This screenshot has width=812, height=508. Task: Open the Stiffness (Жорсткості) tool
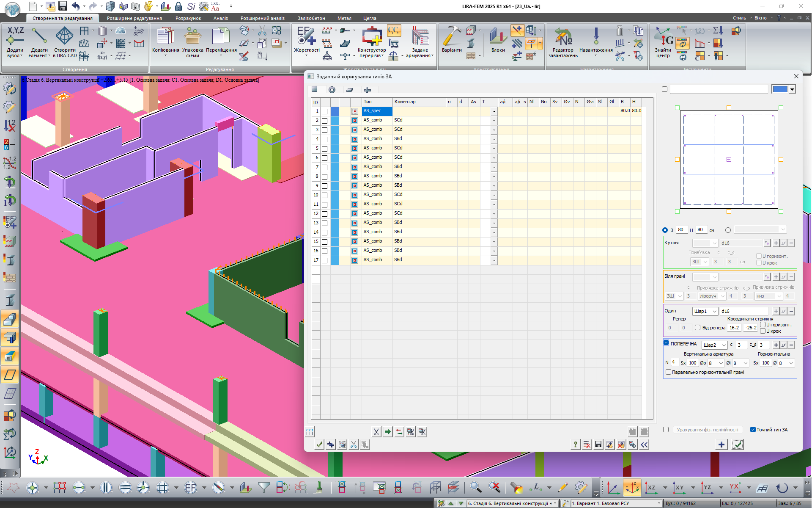[x=306, y=41]
